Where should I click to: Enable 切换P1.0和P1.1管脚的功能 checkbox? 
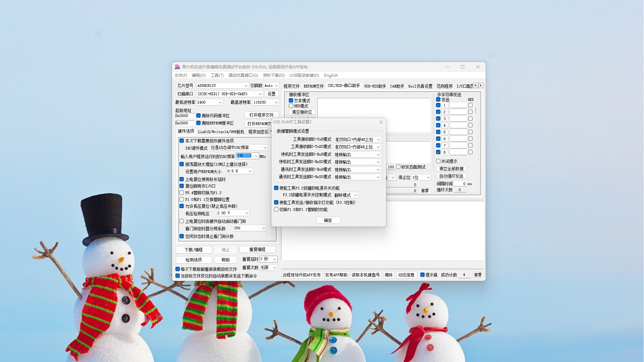[x=276, y=209]
